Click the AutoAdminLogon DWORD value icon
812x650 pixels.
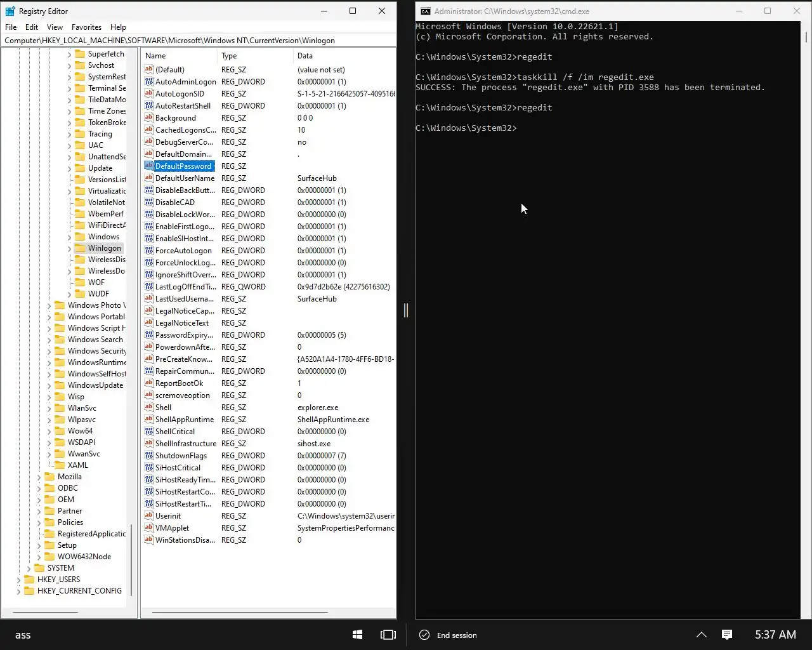pos(149,81)
